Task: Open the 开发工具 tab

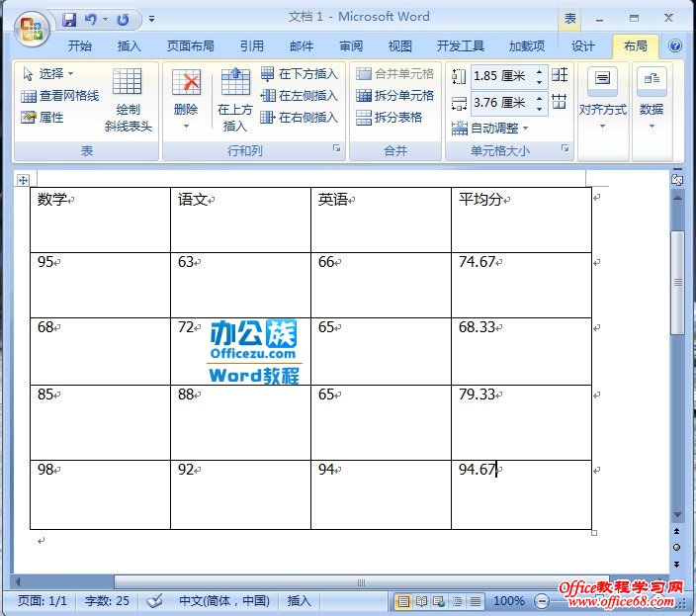Action: (461, 46)
